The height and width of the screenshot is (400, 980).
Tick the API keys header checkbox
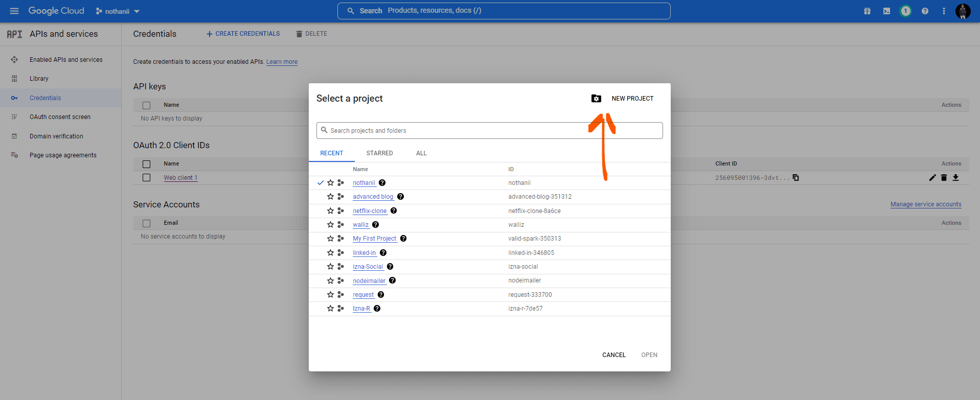coord(146,105)
